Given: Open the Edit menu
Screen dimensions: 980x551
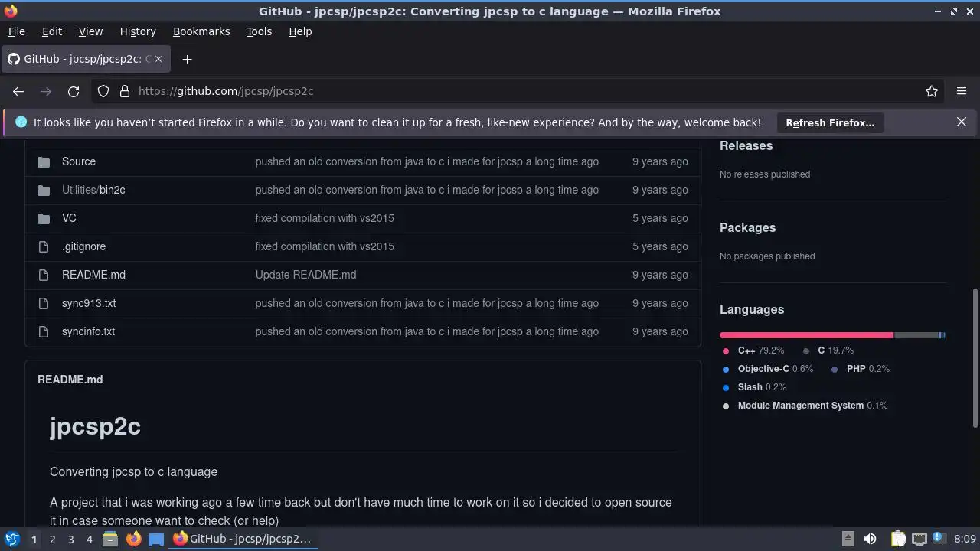Looking at the screenshot, I should (52, 31).
